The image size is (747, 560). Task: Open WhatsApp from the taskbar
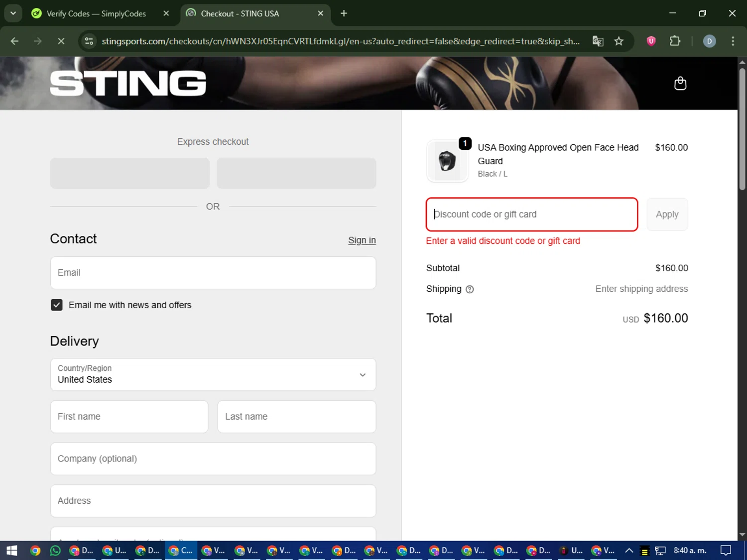coord(55,551)
